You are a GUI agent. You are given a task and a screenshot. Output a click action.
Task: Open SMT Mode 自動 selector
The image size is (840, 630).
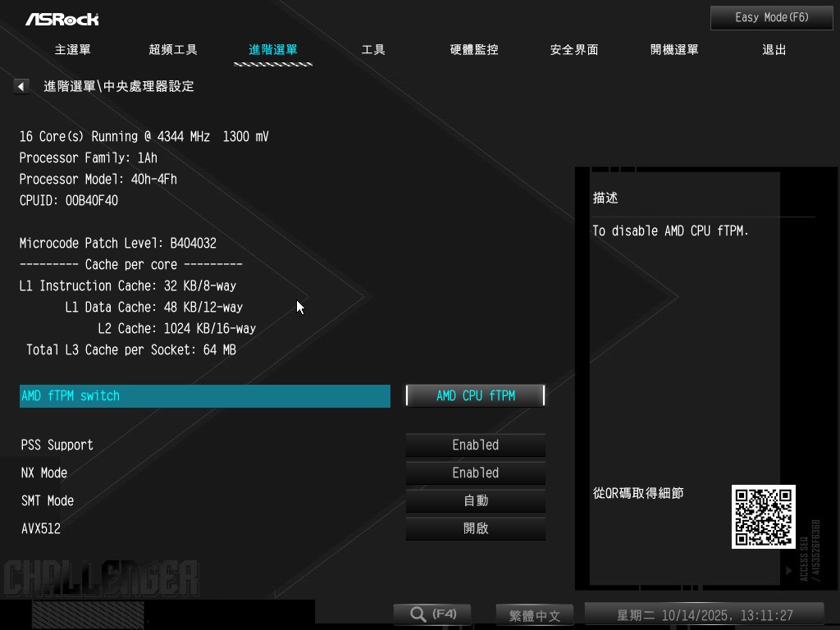coord(476,500)
